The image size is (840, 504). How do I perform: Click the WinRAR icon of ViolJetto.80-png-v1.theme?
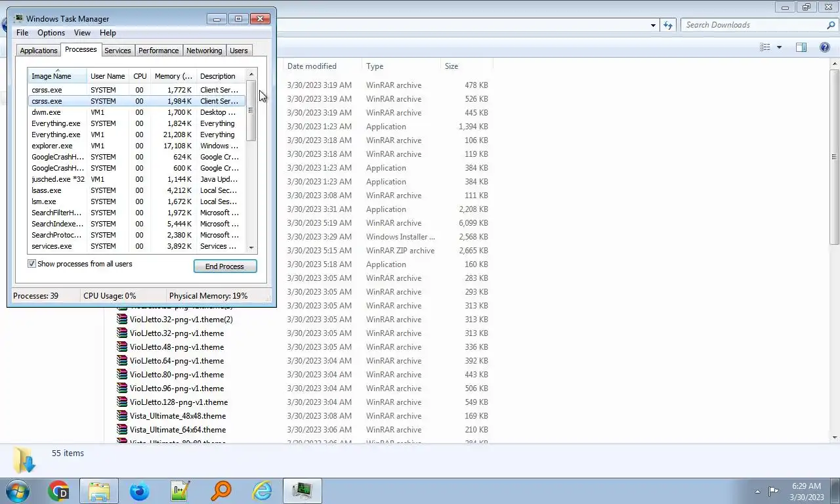point(122,375)
